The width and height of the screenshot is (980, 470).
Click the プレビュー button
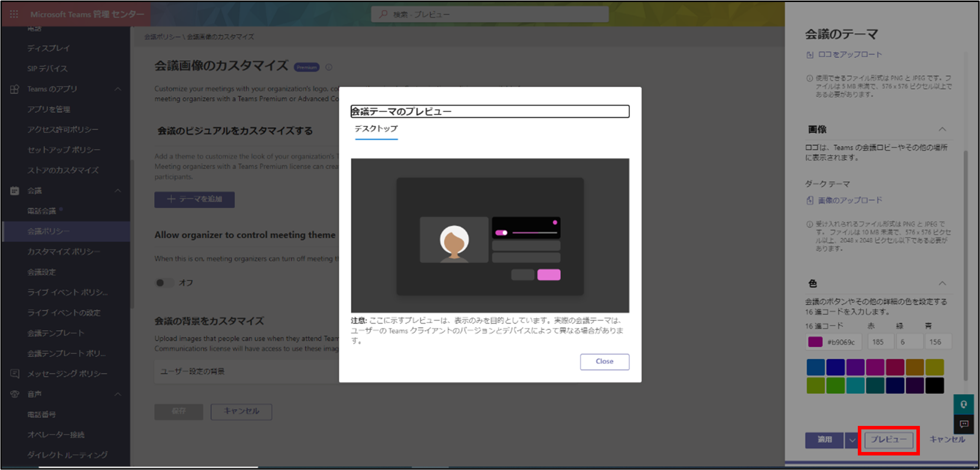888,440
